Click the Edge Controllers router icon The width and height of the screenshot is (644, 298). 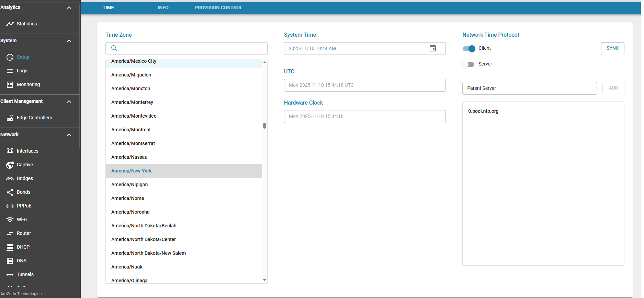tap(10, 118)
